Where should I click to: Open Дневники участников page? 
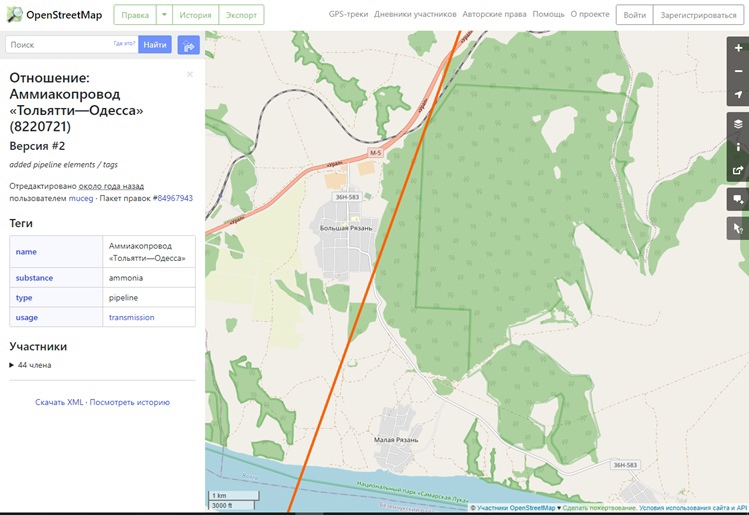click(x=415, y=14)
